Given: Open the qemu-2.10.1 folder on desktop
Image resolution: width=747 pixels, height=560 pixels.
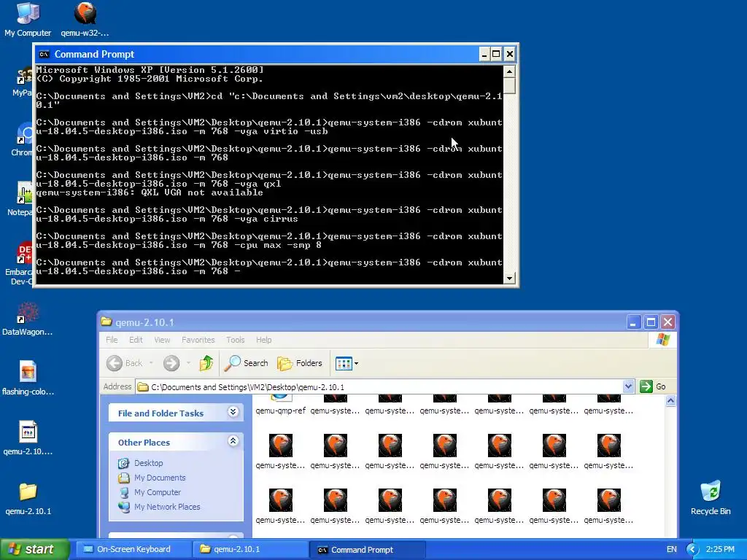Looking at the screenshot, I should (x=28, y=497).
